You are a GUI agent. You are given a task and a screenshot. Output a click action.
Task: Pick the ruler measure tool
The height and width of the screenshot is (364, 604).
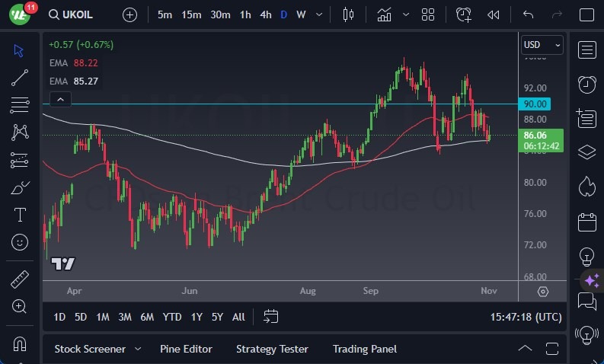[x=20, y=279]
